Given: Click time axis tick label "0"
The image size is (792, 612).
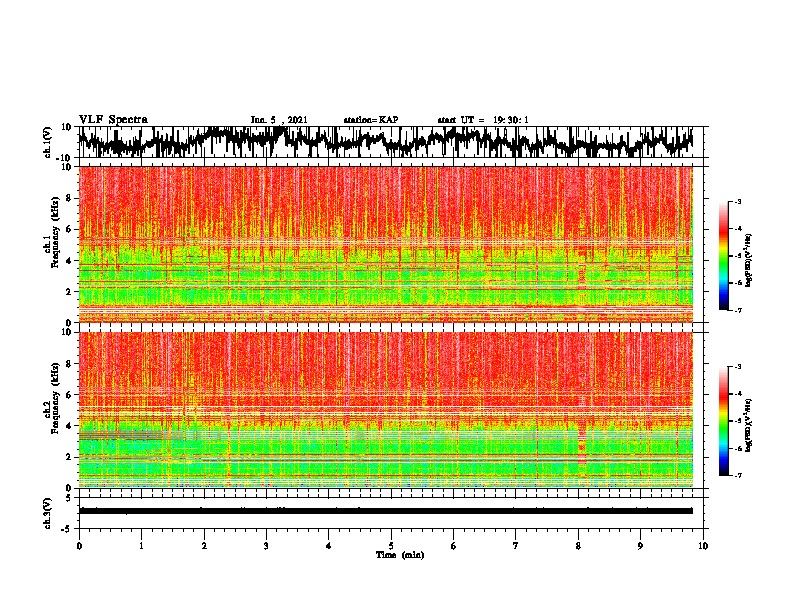Looking at the screenshot, I should (79, 546).
